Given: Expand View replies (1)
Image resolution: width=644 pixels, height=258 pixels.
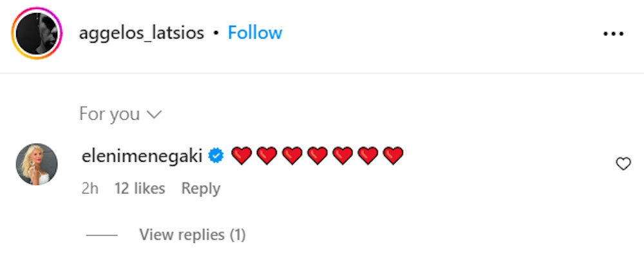Looking at the screenshot, I should (193, 235).
